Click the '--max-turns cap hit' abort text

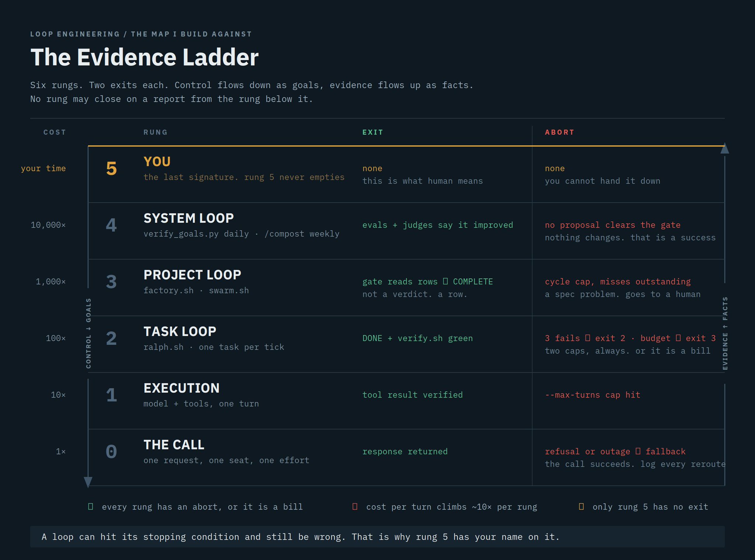(x=592, y=395)
